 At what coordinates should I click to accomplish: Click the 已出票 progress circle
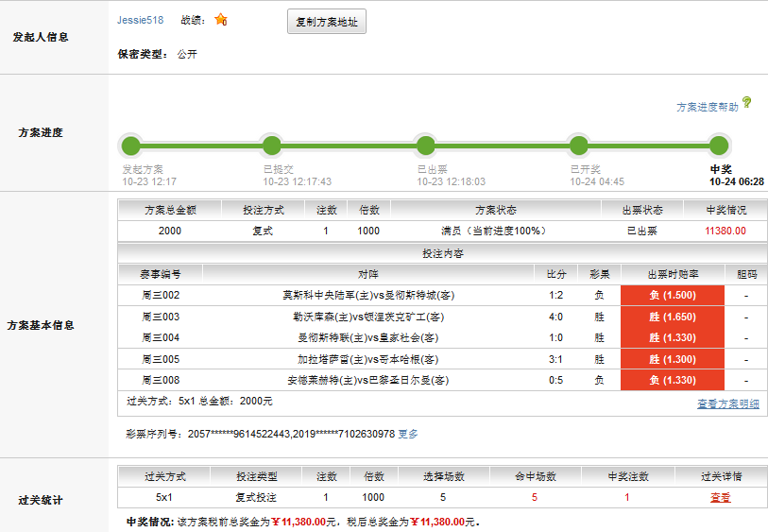pyautogui.click(x=426, y=146)
